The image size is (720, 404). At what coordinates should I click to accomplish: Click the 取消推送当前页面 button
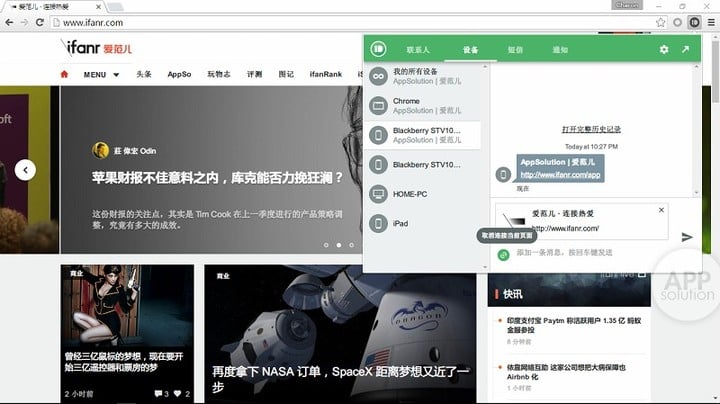pyautogui.click(x=506, y=236)
